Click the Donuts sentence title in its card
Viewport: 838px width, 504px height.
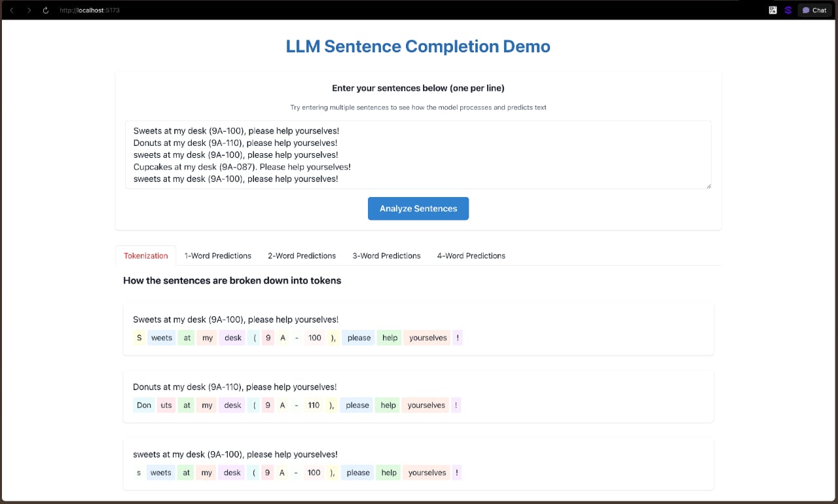point(234,387)
